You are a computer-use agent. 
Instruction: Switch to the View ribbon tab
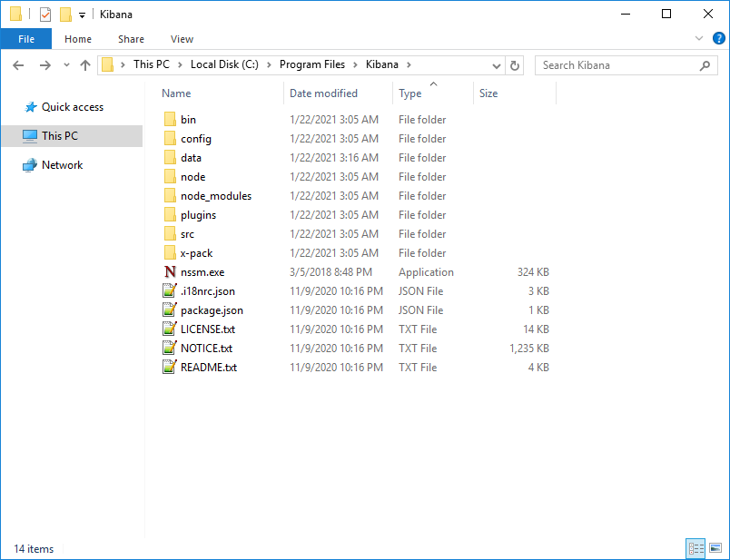[x=182, y=39]
